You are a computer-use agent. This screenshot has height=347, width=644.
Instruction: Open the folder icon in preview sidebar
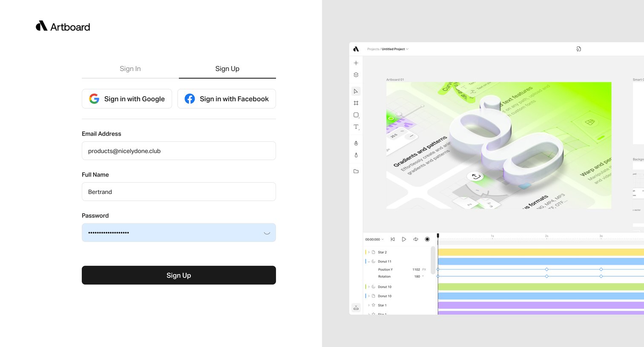pos(356,171)
